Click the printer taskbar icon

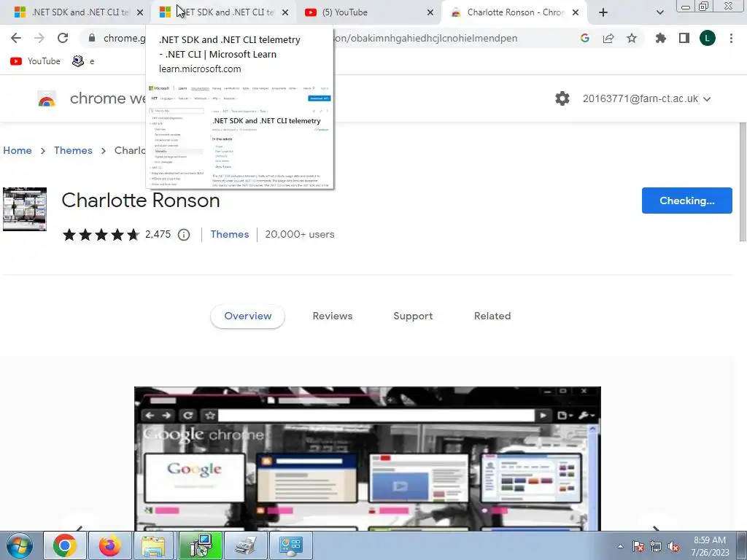coord(245,545)
